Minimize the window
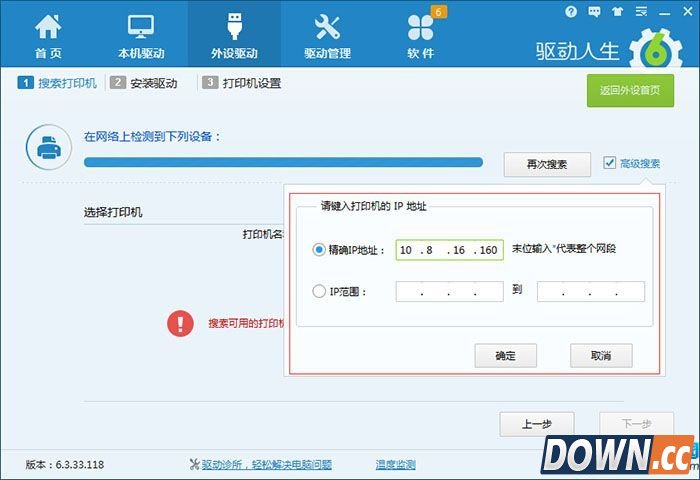 (664, 13)
